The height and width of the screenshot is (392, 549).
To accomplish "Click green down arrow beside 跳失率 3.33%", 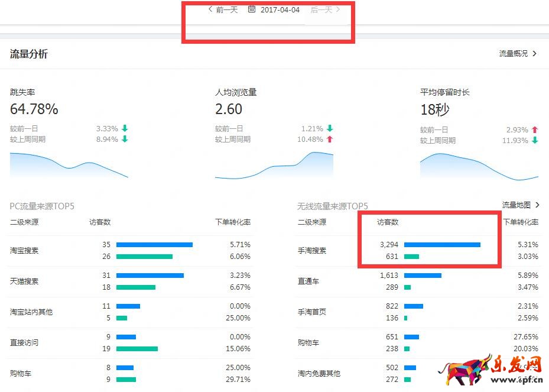I will (x=125, y=128).
